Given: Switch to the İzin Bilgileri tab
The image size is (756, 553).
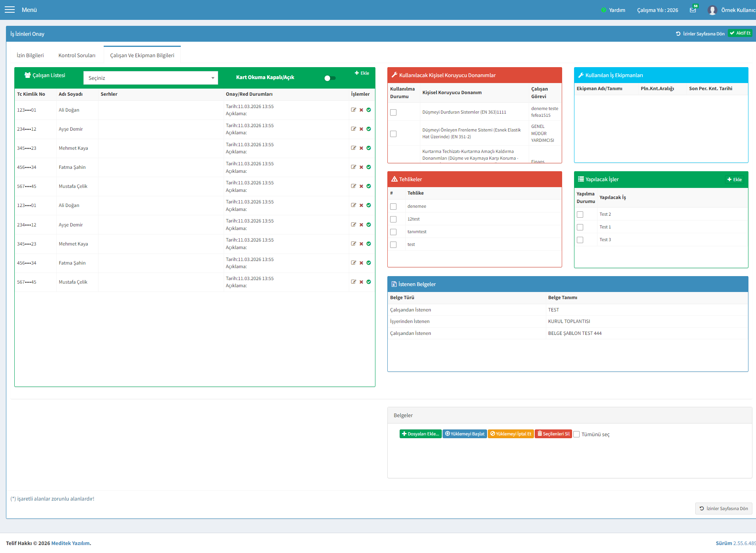Looking at the screenshot, I should 30,55.
